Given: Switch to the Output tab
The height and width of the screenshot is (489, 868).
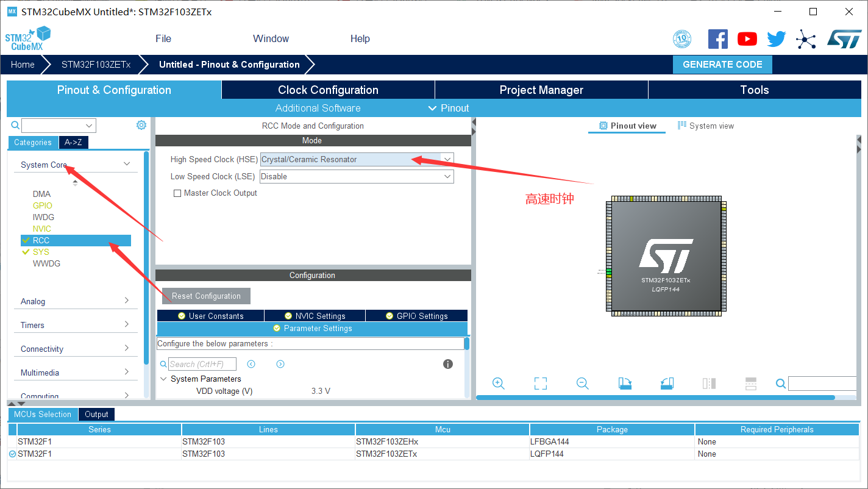Looking at the screenshot, I should click(96, 414).
